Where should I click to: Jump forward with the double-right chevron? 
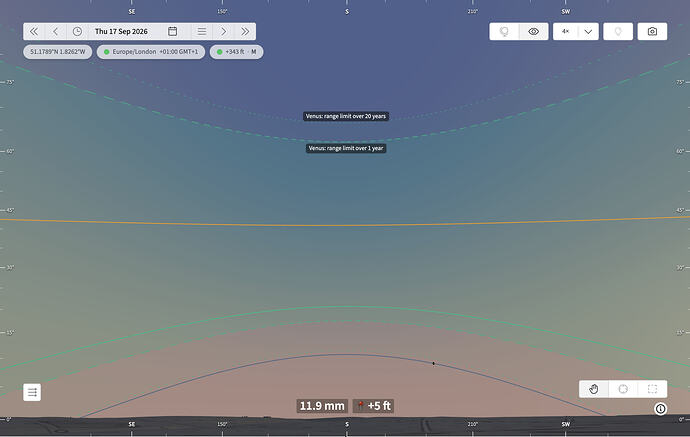245,32
